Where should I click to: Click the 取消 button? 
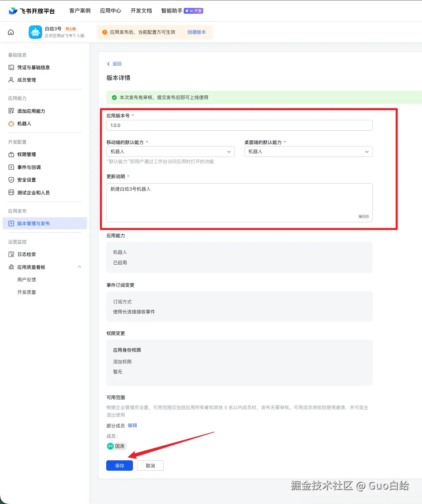150,466
